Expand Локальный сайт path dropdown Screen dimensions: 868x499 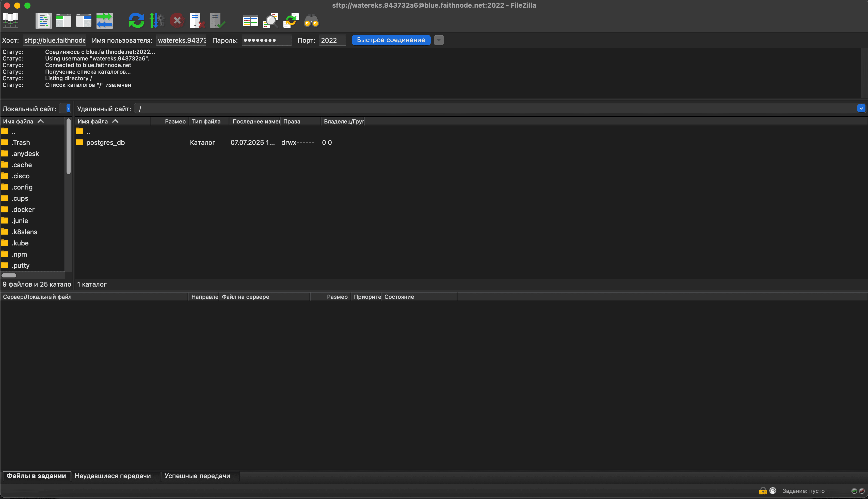pyautogui.click(x=68, y=109)
